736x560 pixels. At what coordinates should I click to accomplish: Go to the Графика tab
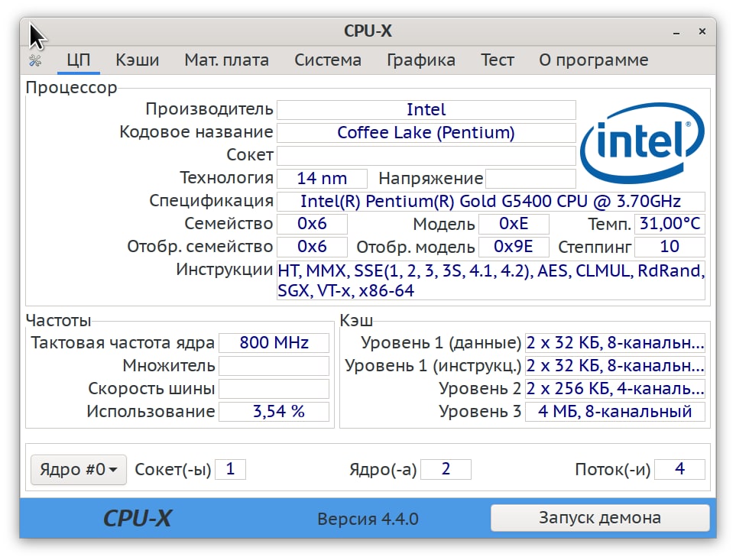click(x=420, y=60)
